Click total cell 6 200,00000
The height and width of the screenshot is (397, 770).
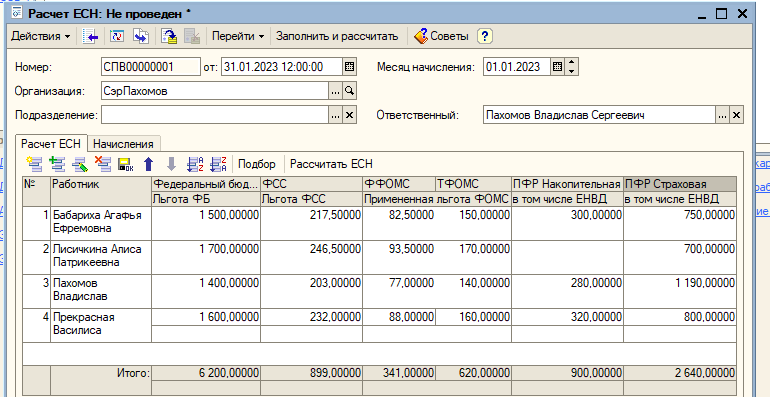(206, 373)
